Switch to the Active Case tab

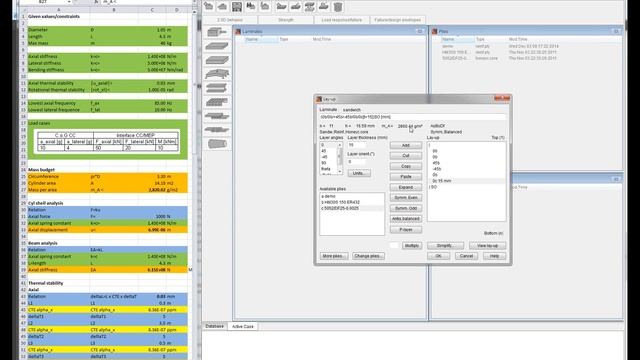pos(243,327)
